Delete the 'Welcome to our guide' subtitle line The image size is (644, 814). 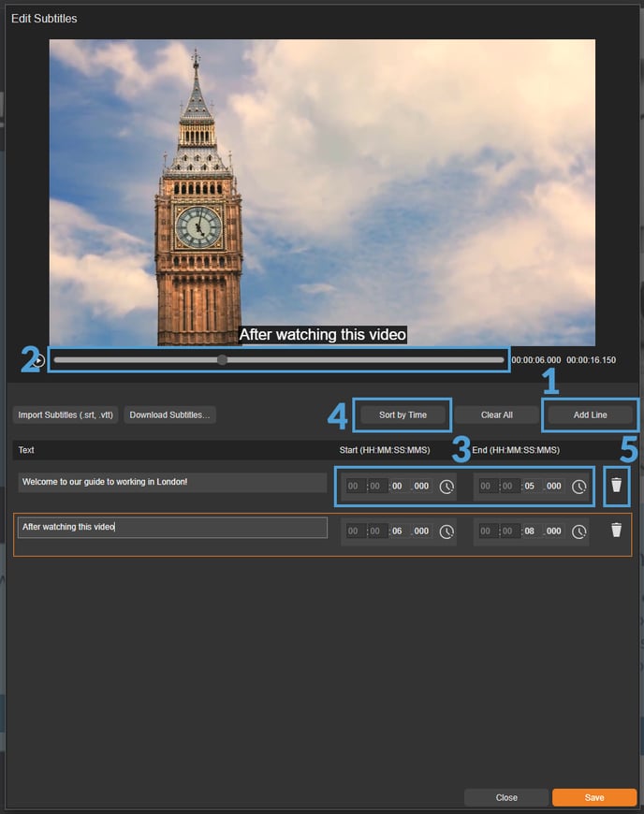[x=616, y=485]
